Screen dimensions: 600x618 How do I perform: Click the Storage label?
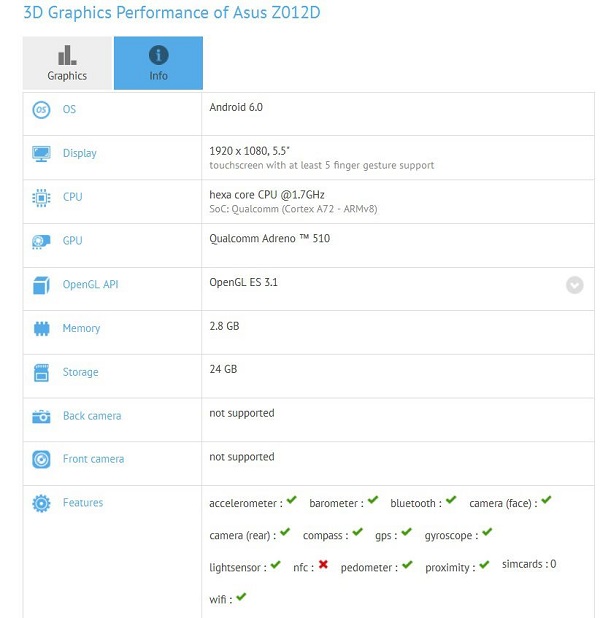(x=80, y=372)
